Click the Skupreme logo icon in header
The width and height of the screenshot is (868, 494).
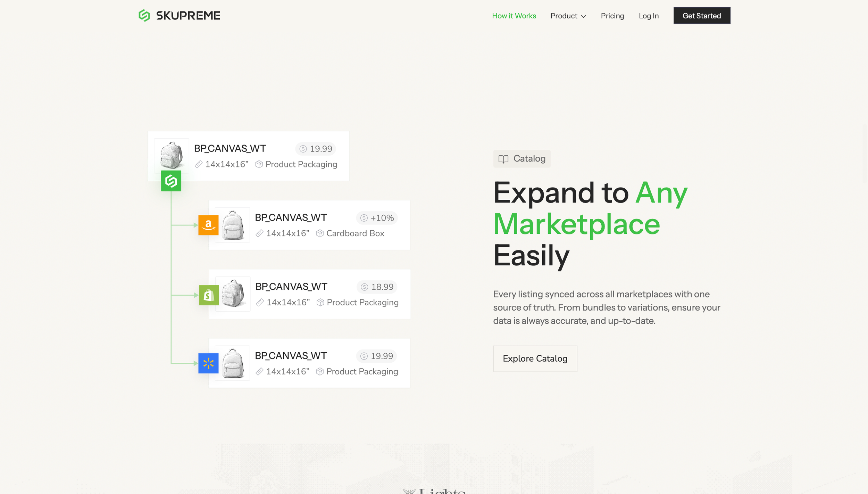[144, 16]
